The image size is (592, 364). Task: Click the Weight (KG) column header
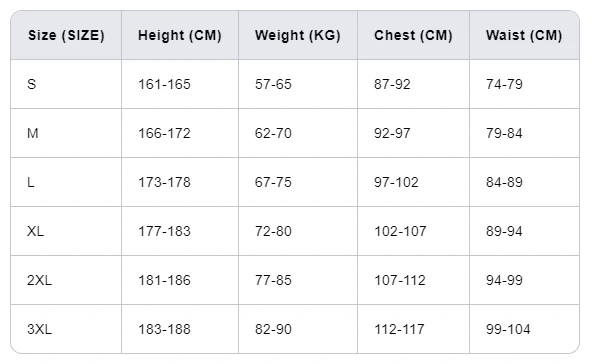tap(298, 35)
